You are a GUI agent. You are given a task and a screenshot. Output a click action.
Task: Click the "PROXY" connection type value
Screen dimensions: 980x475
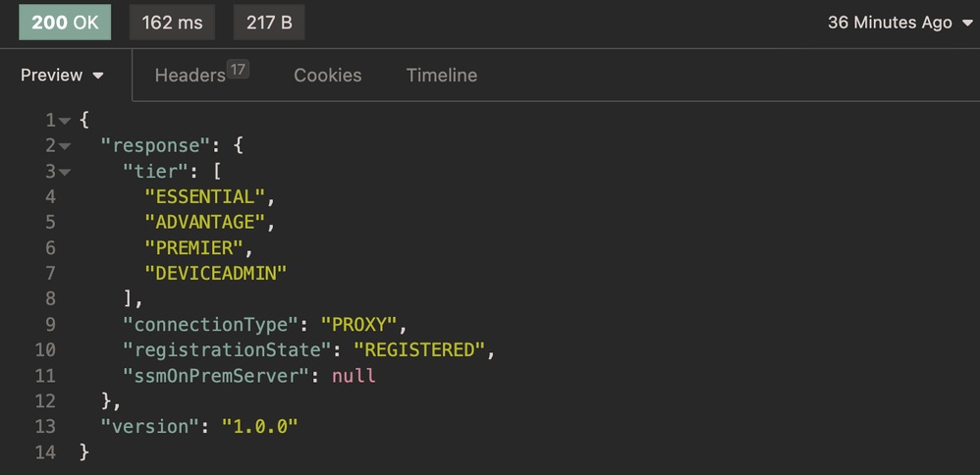pyautogui.click(x=358, y=324)
